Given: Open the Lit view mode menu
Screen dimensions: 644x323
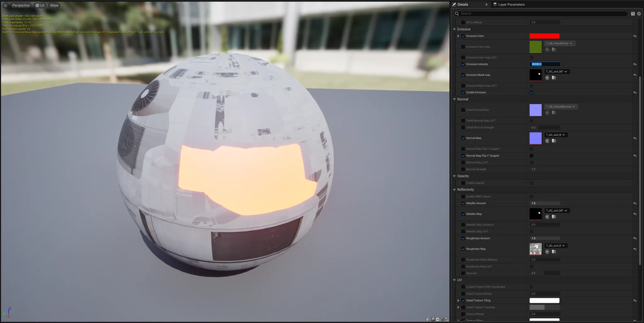Looking at the screenshot, I should click(40, 5).
